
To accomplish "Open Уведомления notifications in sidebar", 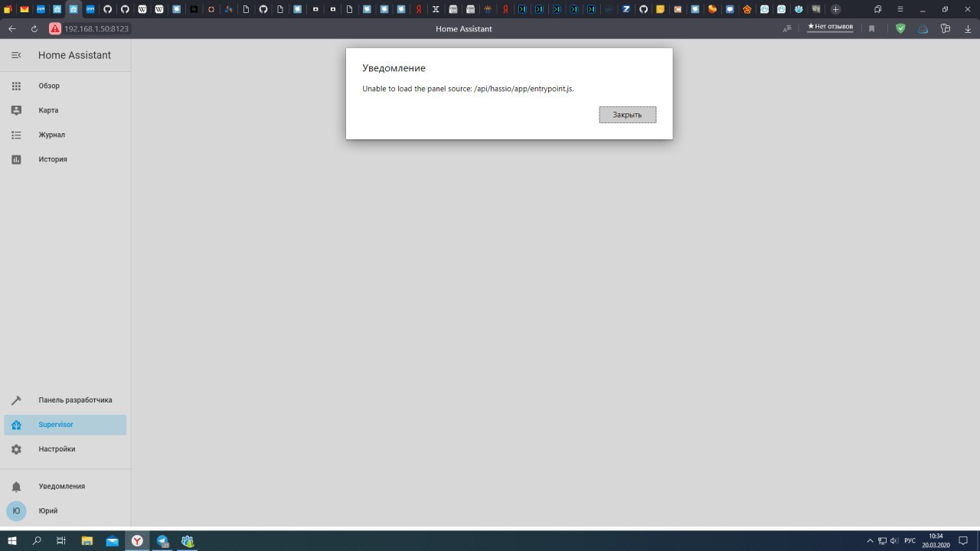I will click(x=65, y=486).
